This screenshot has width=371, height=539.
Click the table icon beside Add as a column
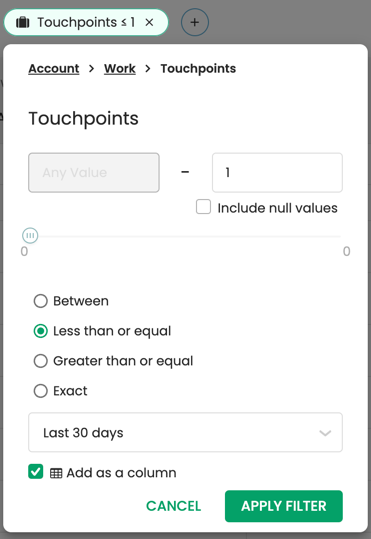[56, 473]
